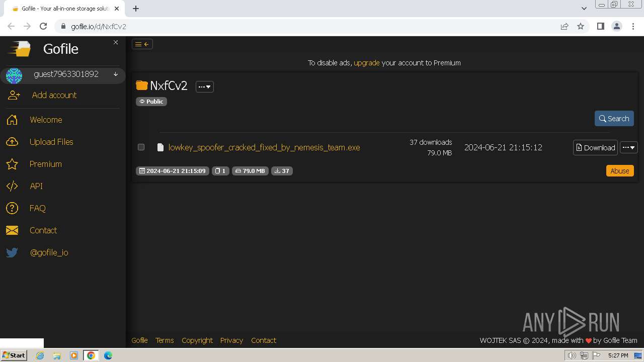The height and width of the screenshot is (362, 644).
Task: Open the Gofile footer link
Action: pos(139,340)
